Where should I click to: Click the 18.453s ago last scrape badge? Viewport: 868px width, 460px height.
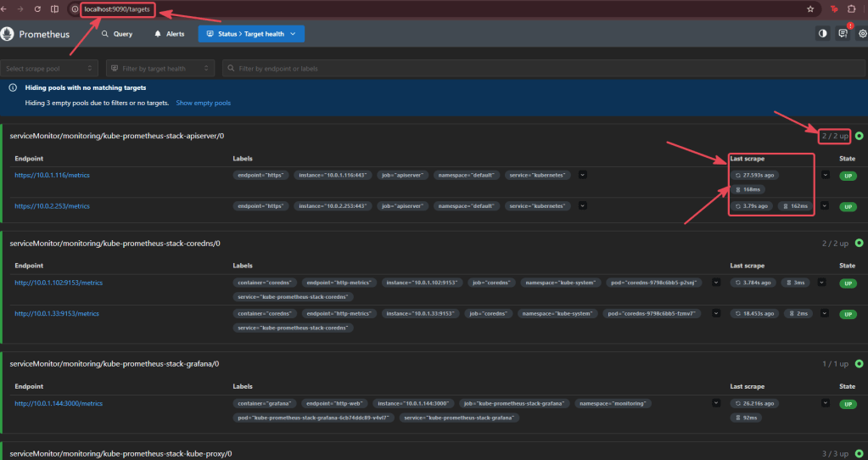tap(754, 313)
